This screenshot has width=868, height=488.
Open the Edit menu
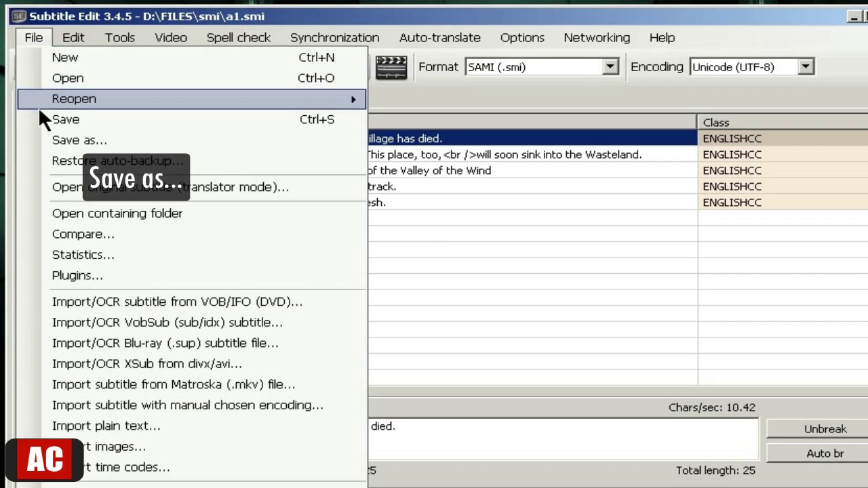click(73, 37)
